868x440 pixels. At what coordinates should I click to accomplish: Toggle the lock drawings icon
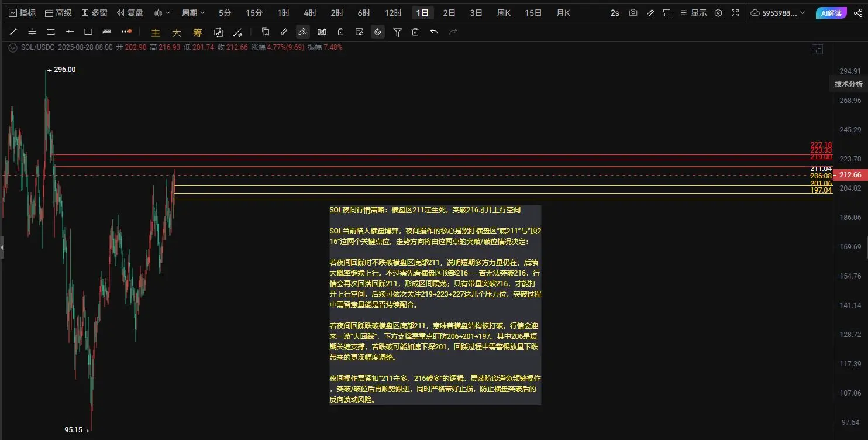[x=340, y=32]
